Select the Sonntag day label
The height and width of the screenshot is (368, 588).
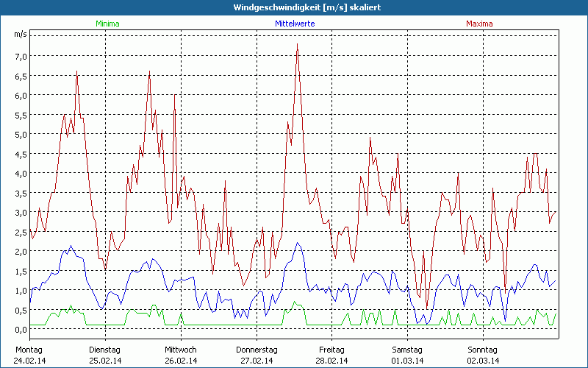coord(482,350)
